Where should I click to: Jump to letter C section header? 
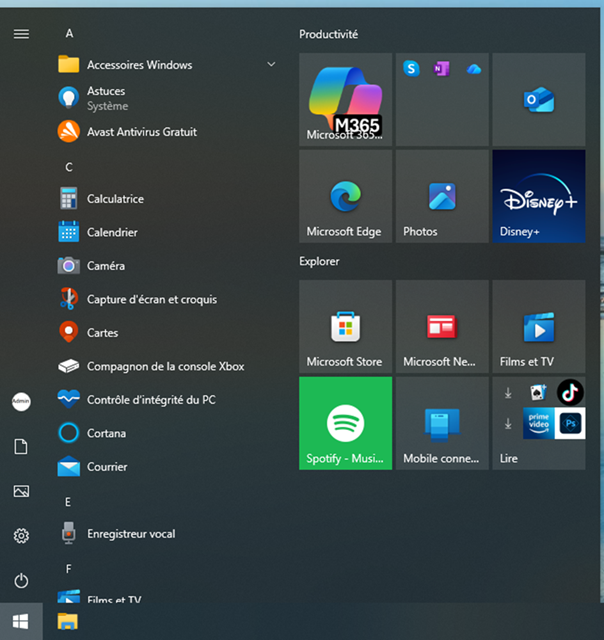(69, 167)
